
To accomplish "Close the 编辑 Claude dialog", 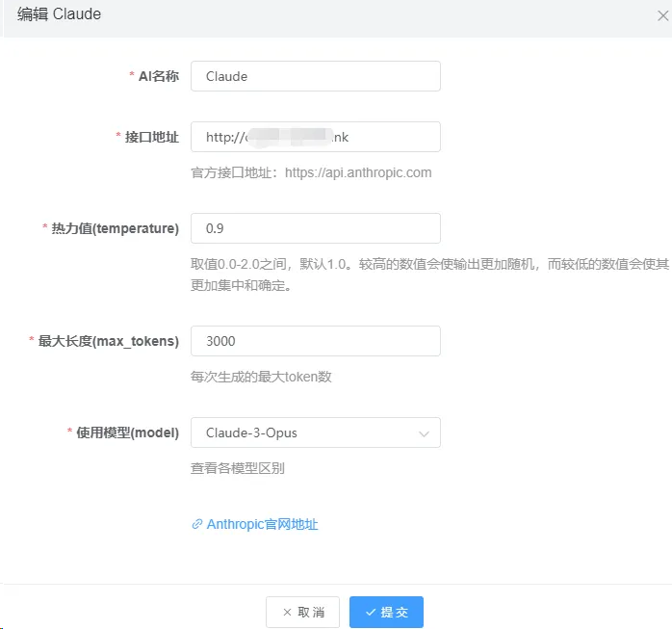I will (x=662, y=15).
